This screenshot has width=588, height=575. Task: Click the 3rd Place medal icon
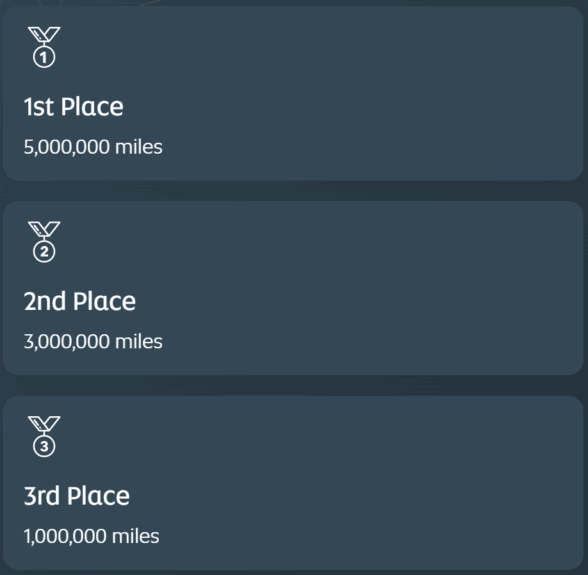(44, 436)
